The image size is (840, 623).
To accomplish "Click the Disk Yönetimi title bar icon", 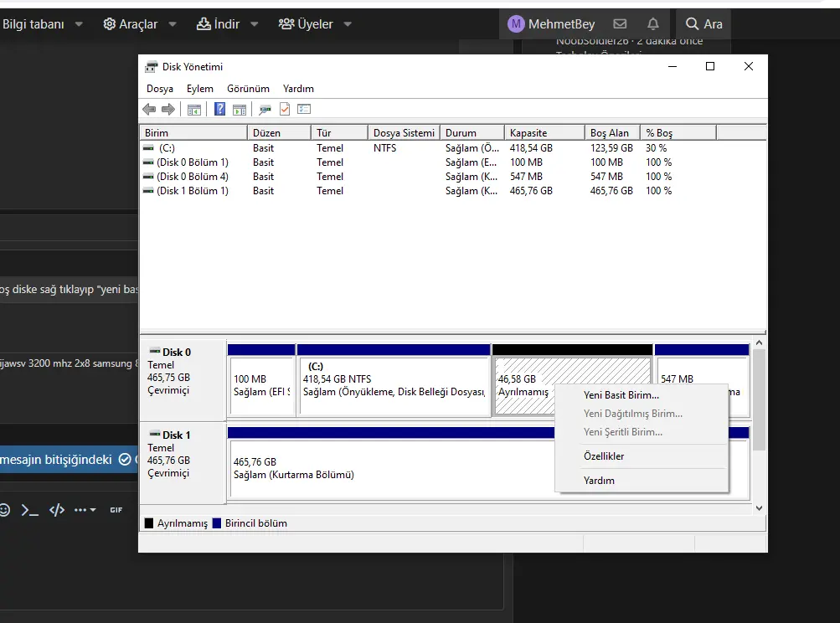I will [x=152, y=66].
